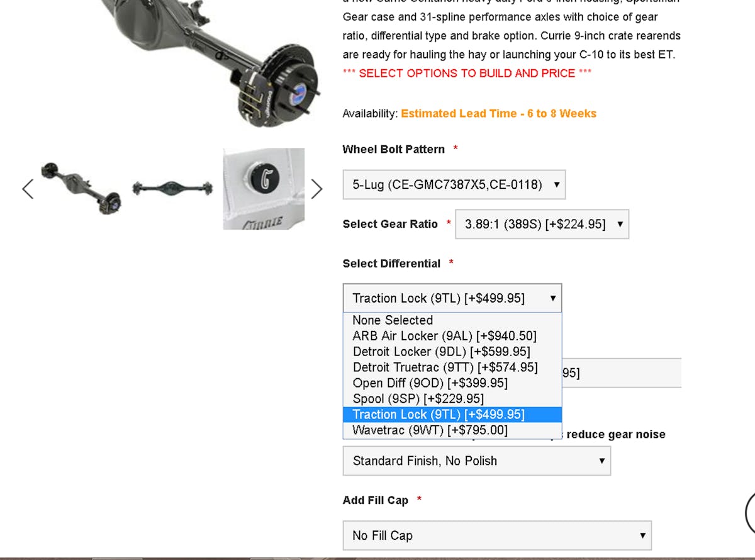Click the partially hidden dropdown behind the list
Screen dimensions: 755x560
click(x=621, y=373)
